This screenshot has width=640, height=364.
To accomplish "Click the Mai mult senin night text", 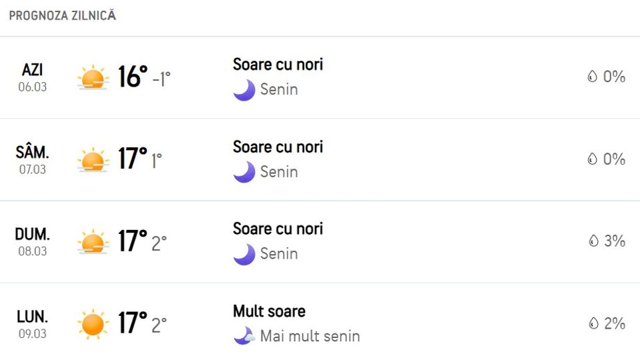I will [x=310, y=336].
